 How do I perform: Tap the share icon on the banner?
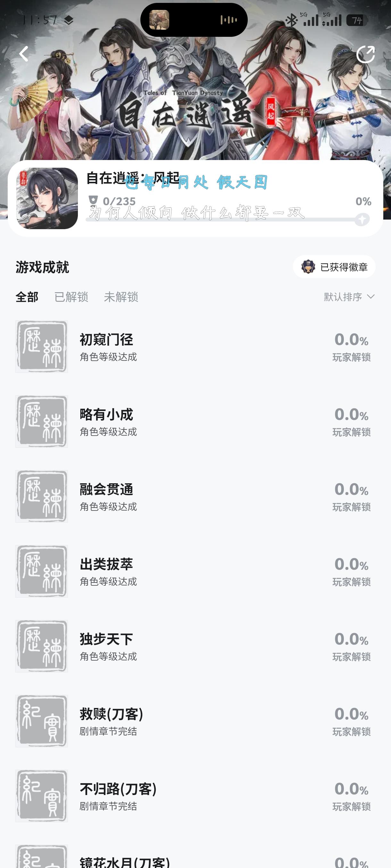(366, 54)
